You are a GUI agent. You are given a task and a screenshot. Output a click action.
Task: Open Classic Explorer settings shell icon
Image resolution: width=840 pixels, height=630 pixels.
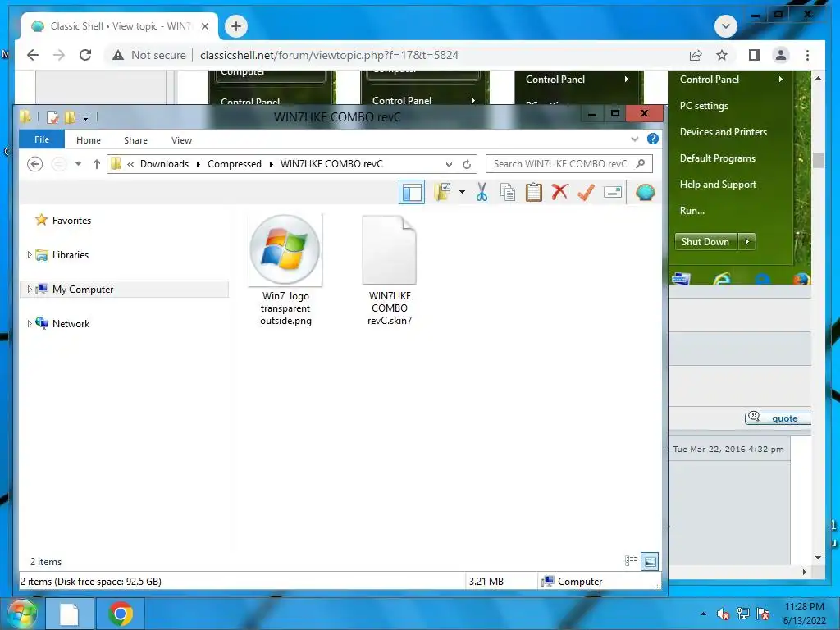645,192
